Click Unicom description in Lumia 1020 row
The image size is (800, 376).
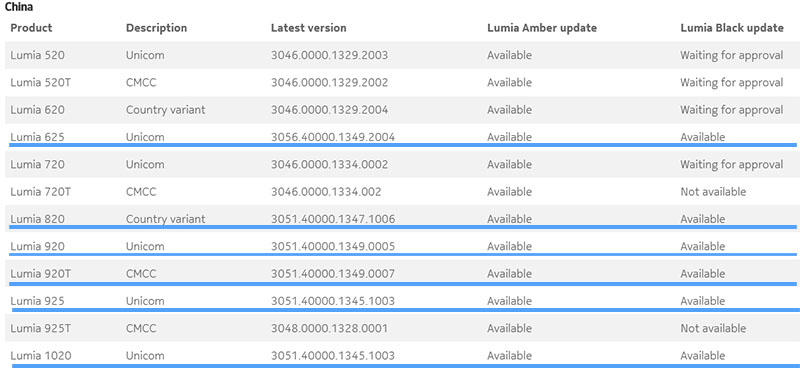pyautogui.click(x=145, y=356)
